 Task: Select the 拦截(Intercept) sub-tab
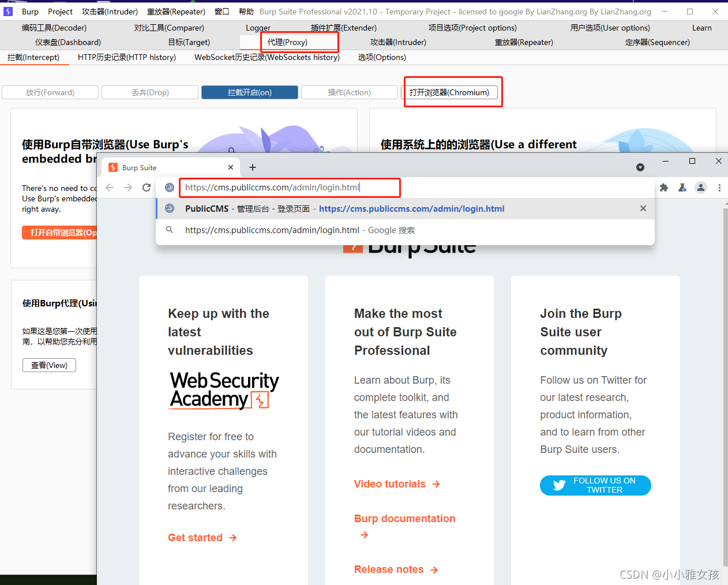(x=33, y=57)
